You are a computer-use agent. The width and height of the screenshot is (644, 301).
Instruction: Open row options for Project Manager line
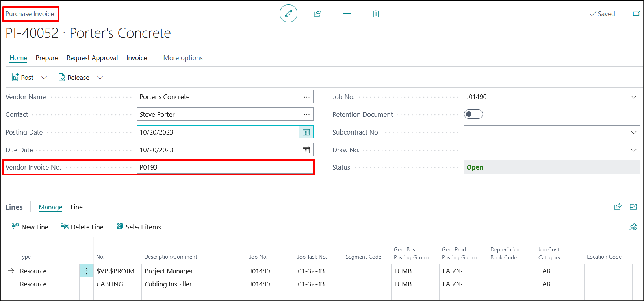[x=86, y=271]
